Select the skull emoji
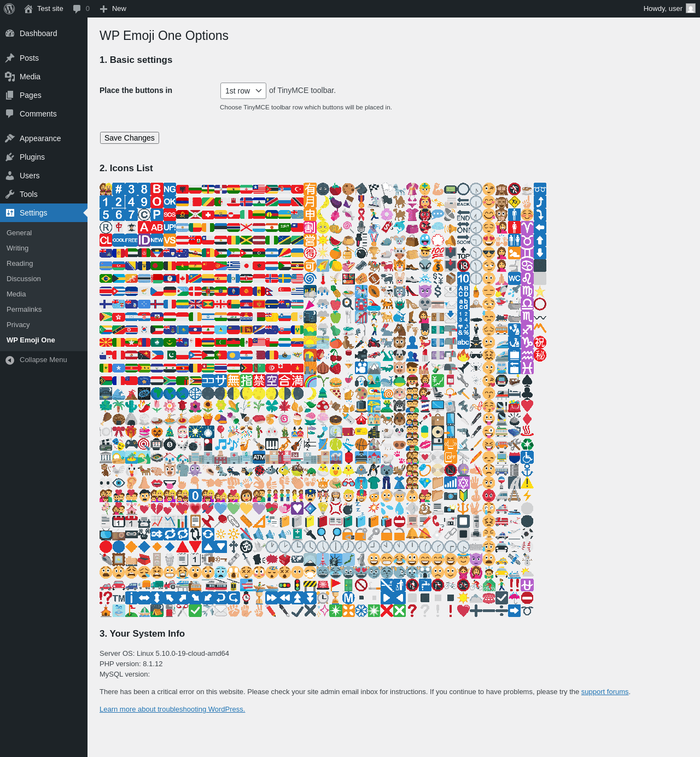This screenshot has width=700, height=757. tap(425, 304)
